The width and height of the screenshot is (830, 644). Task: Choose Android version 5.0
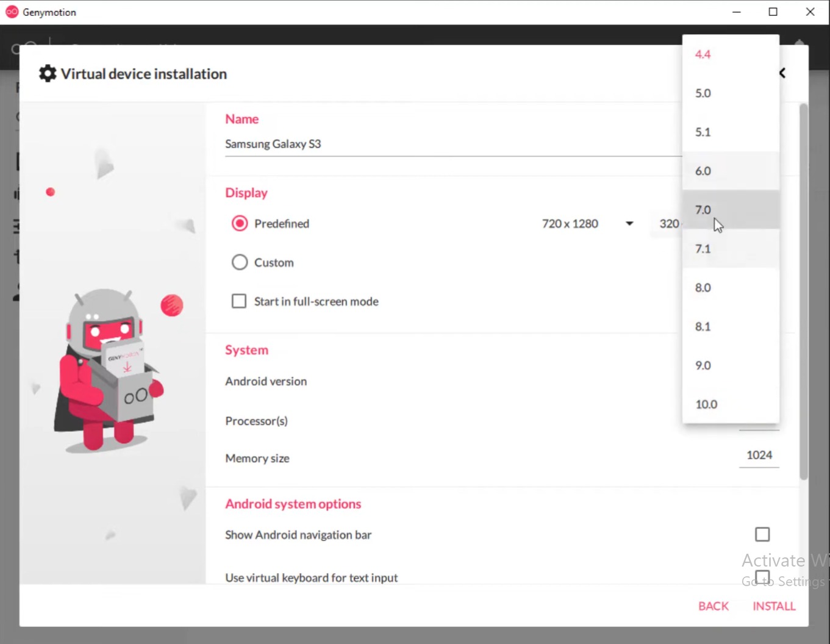pyautogui.click(x=731, y=93)
